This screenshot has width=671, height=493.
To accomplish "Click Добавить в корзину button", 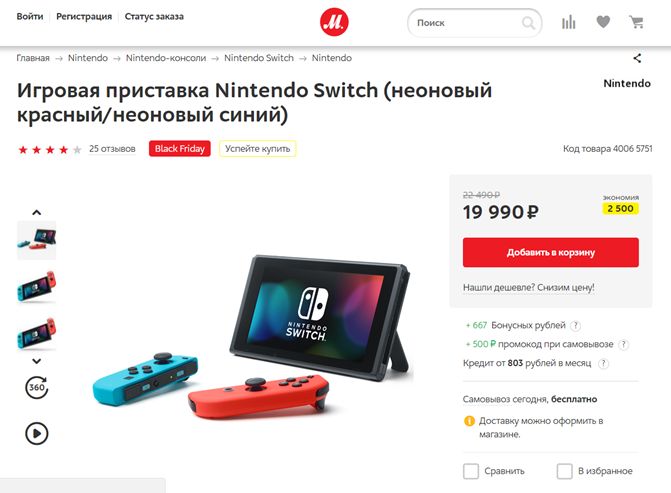I will 551,252.
